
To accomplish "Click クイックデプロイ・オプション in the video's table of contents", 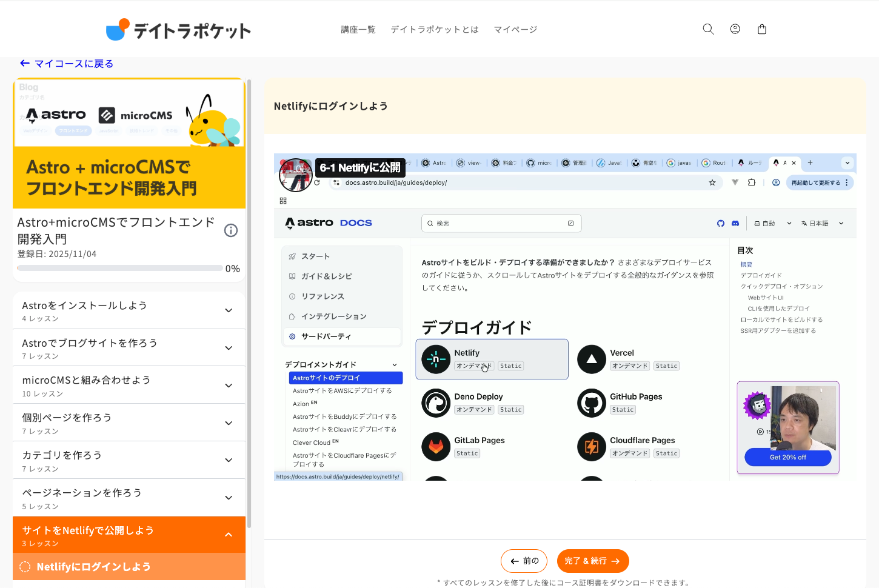I will (x=781, y=286).
